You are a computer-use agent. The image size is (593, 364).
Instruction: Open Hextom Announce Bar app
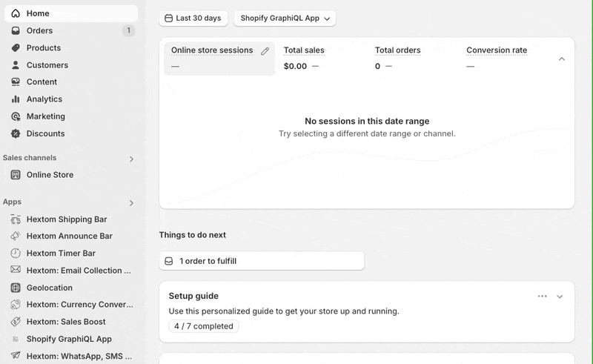tap(71, 236)
